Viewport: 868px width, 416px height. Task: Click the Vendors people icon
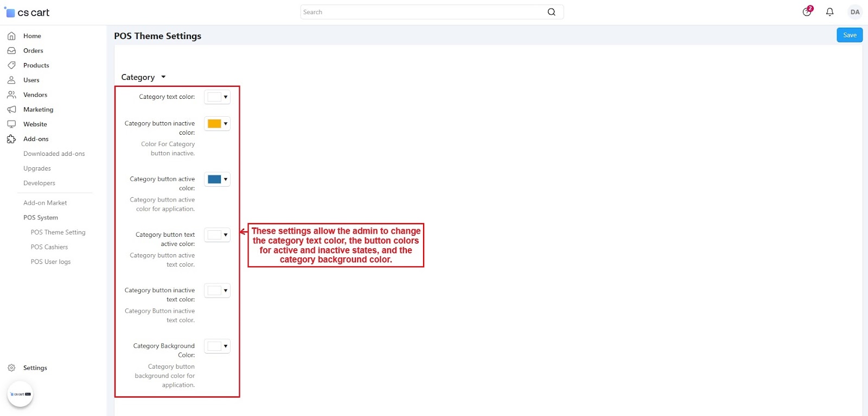tap(11, 94)
